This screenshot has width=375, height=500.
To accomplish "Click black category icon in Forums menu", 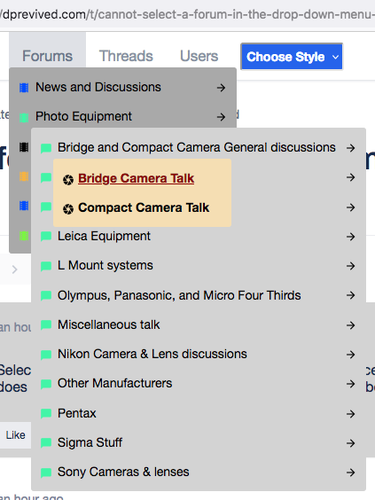I will (x=24, y=147).
